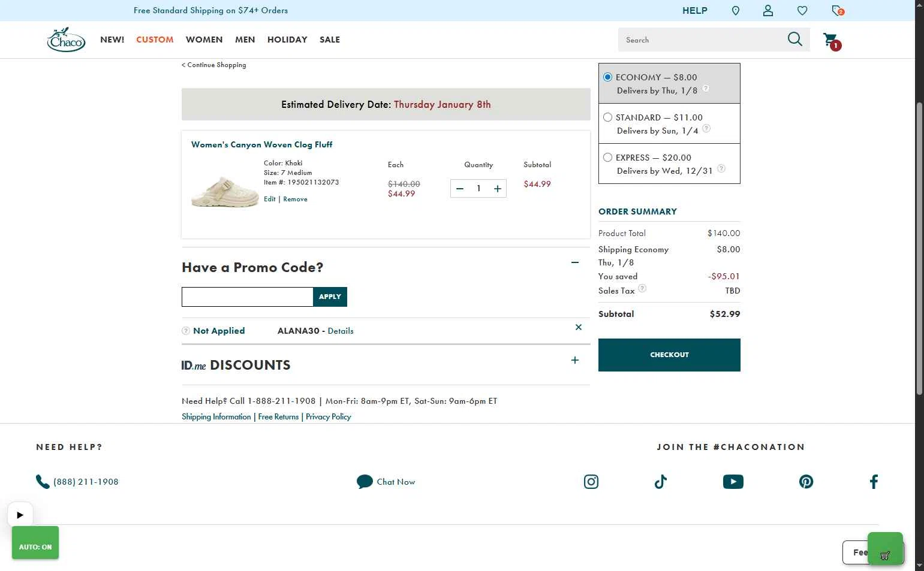This screenshot has height=571, width=924.
Task: Open Standard shipping help icon
Action: (706, 128)
